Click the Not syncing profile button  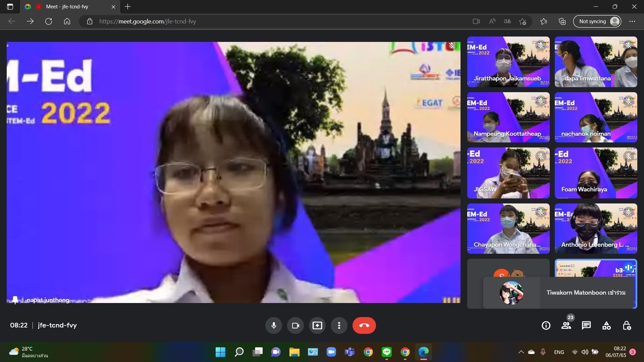point(597,21)
